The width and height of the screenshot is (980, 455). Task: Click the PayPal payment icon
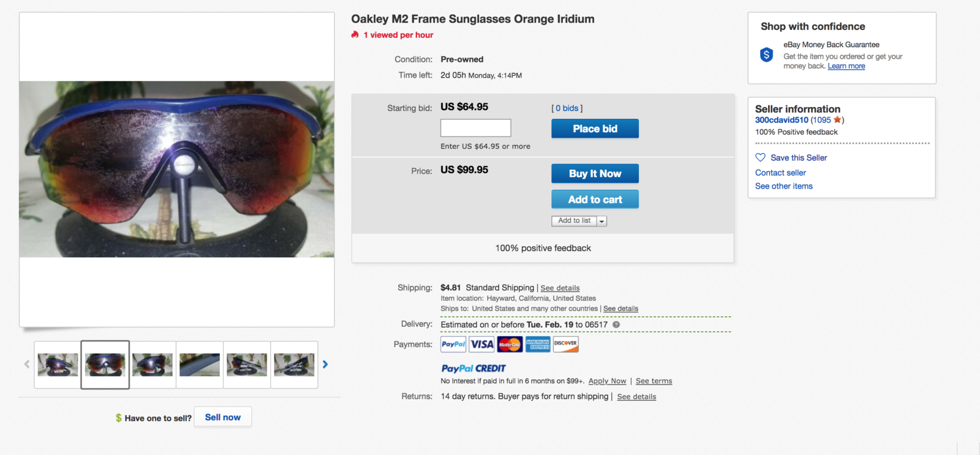coord(453,344)
